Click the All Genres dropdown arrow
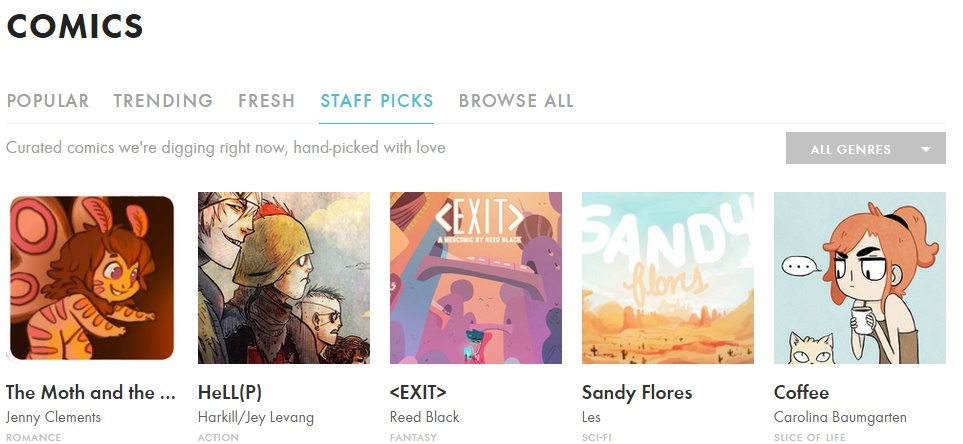963x444 pixels. [x=926, y=149]
